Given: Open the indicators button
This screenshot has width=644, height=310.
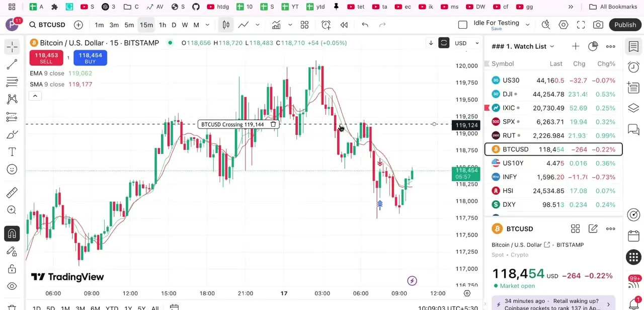Looking at the screenshot, I should coord(276,25).
